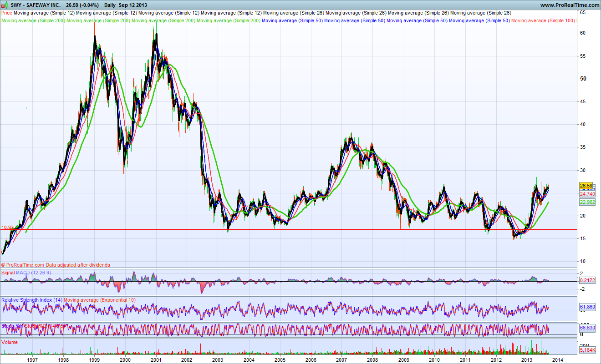Click the 40 price axis label
This screenshot has width=601, height=364.
point(582,124)
